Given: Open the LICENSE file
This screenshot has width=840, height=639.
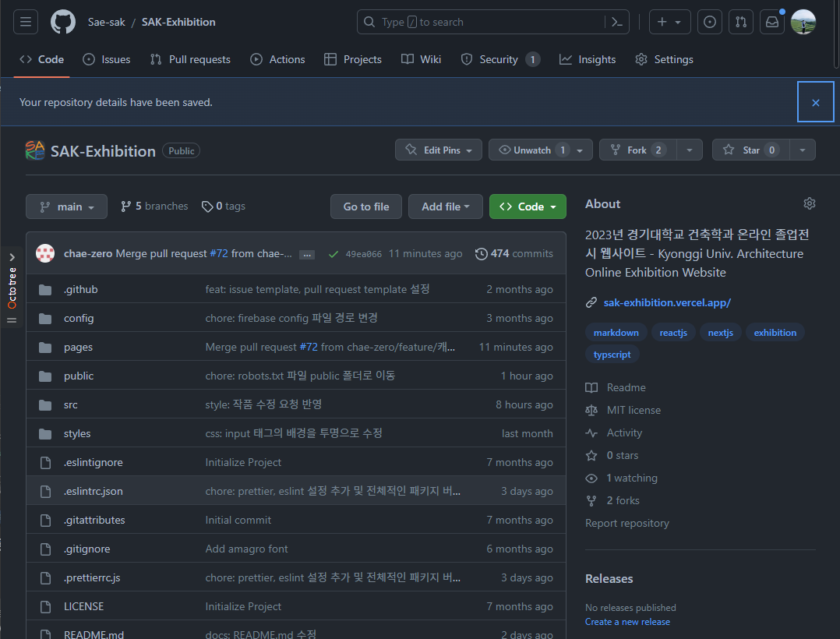Looking at the screenshot, I should pos(83,606).
